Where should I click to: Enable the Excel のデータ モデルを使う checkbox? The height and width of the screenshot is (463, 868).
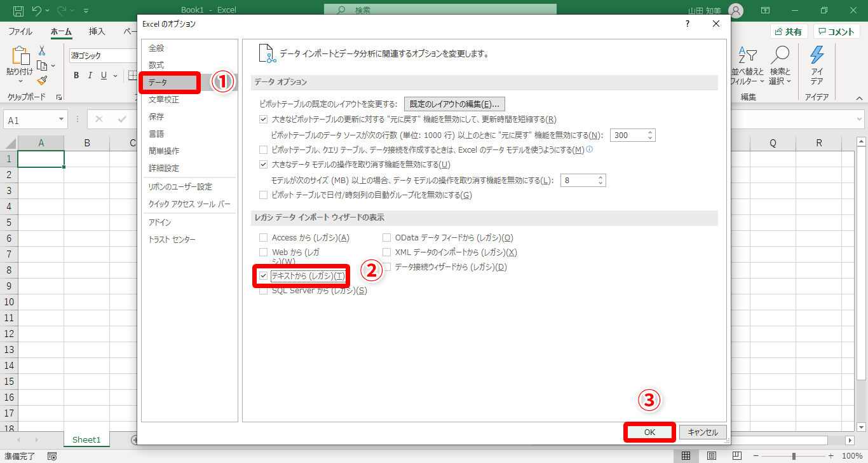click(x=264, y=150)
